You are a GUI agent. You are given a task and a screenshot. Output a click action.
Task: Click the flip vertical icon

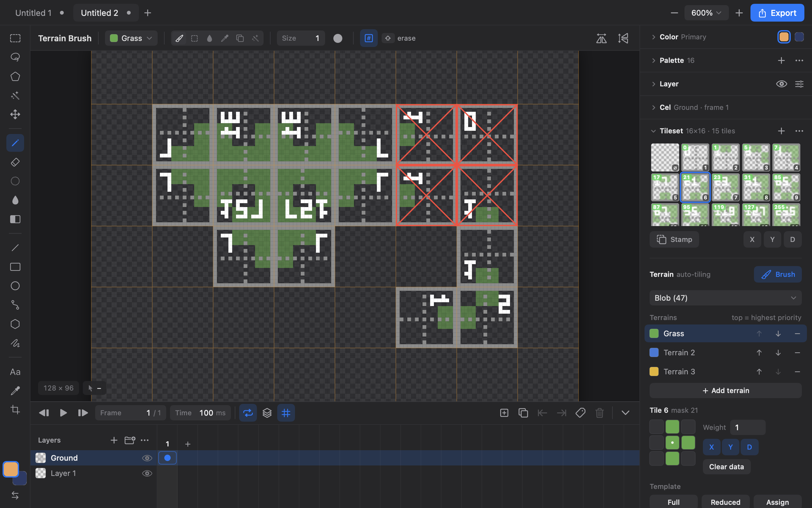623,38
